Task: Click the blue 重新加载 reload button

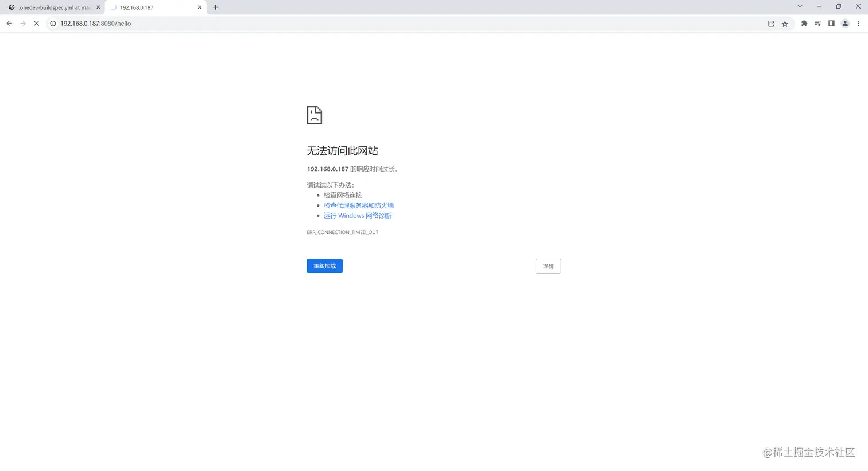Action: point(324,266)
